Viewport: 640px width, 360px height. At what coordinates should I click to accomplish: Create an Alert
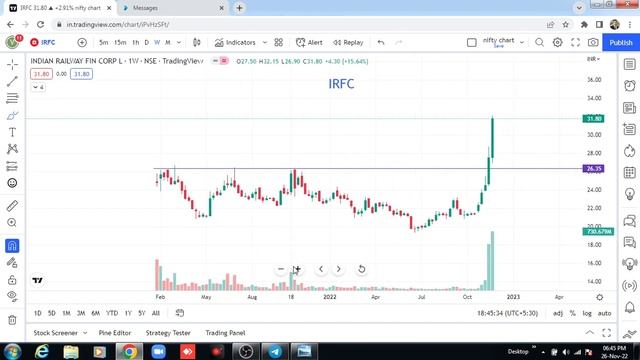[309, 42]
